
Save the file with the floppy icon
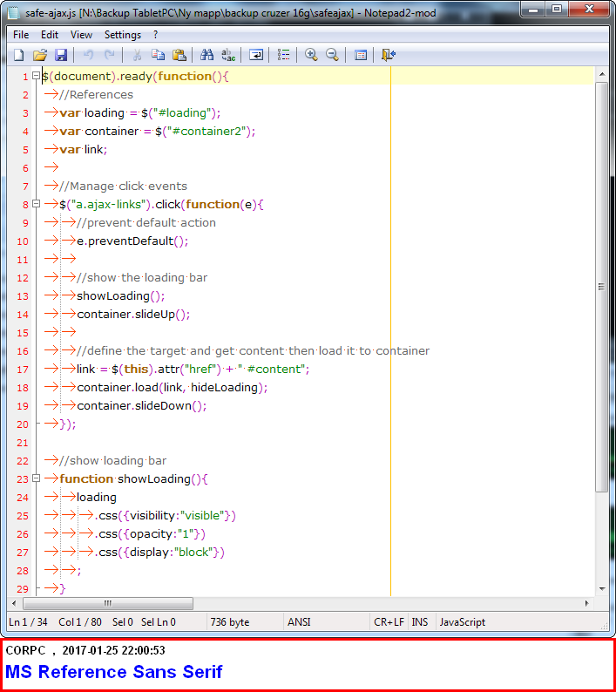pos(61,55)
